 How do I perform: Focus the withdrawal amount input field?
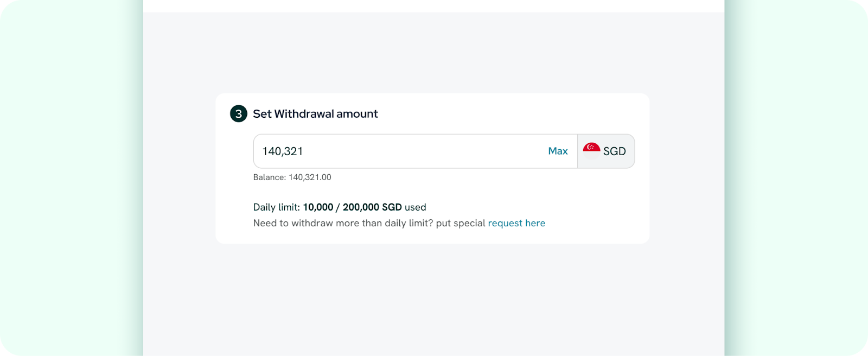tap(416, 151)
